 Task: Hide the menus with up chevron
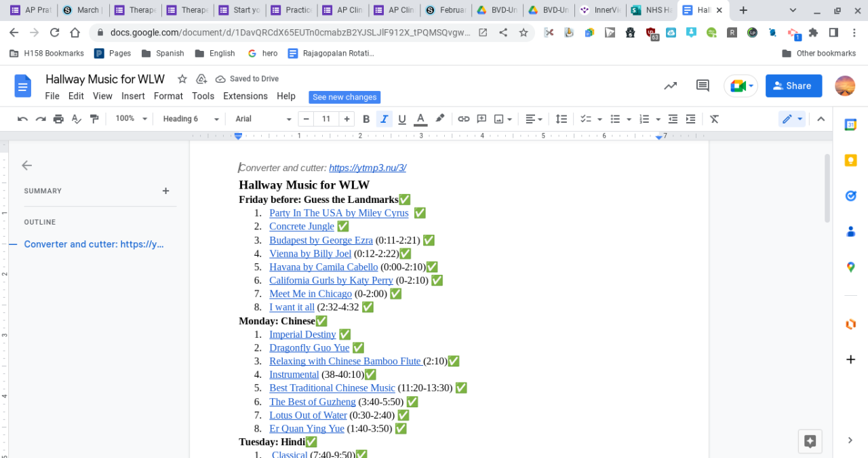click(x=821, y=119)
